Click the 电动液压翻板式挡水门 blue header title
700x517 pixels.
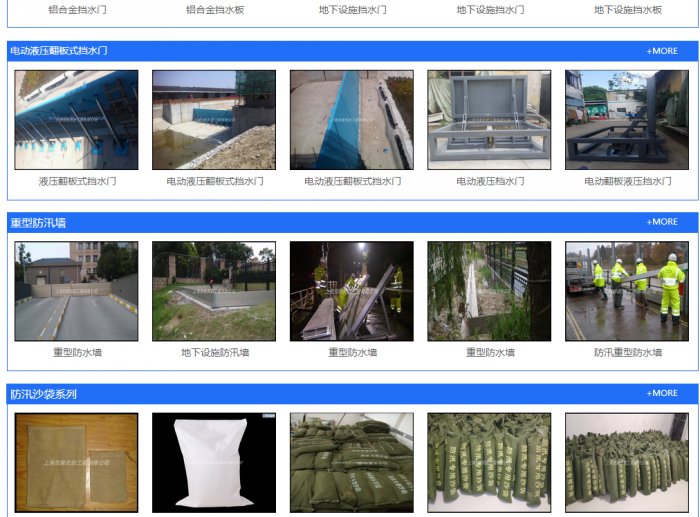[58, 50]
